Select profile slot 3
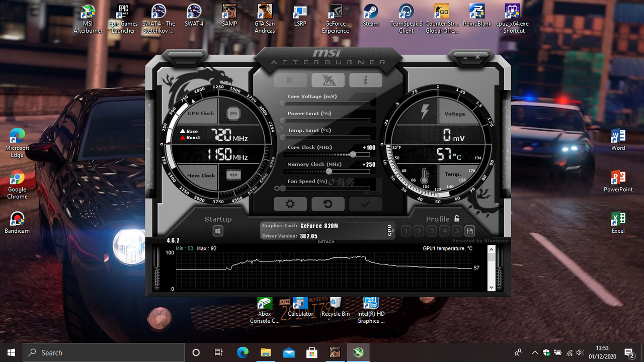Screen dimensions: 644x362 tap(432, 231)
